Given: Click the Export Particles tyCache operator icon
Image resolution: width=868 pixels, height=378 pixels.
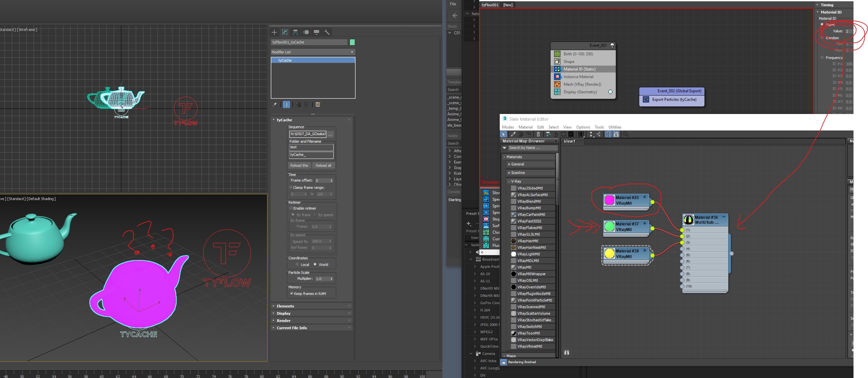Looking at the screenshot, I should [x=645, y=100].
